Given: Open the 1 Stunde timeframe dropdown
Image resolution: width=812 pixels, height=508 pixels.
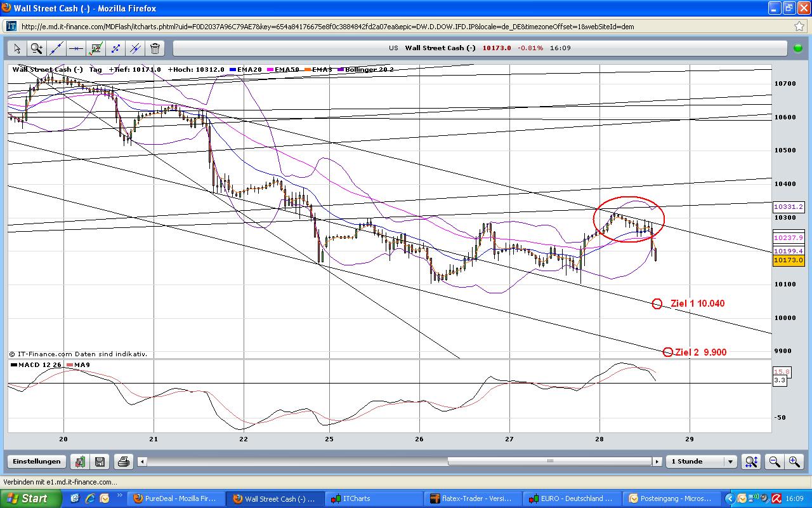Looking at the screenshot, I should (x=728, y=462).
